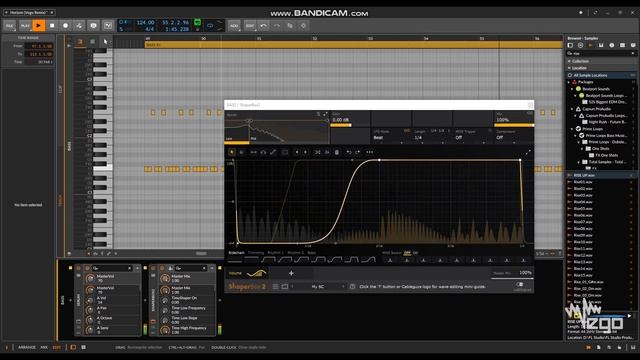Switch to the MIX view button
Image resolution: width=640 pixels, height=360 pixels.
[44, 347]
